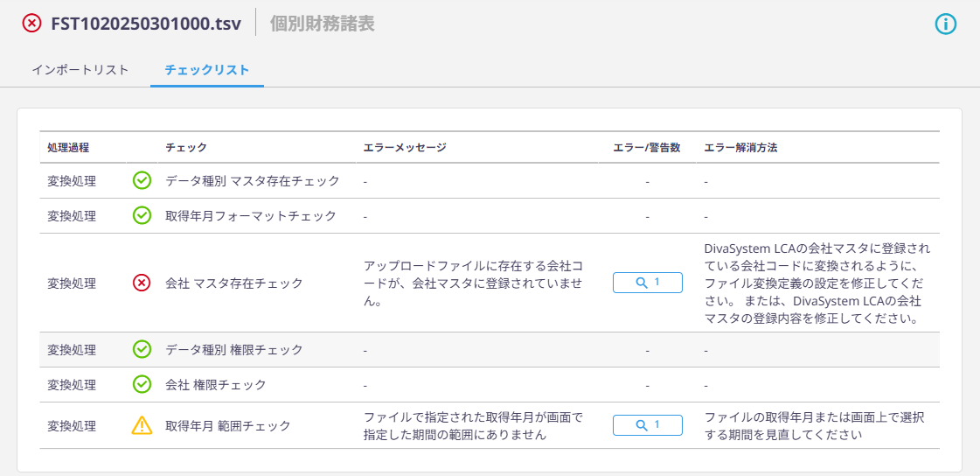Viewport: 980px width, 476px height.
Task: Click the エラー解消方法 column header
Action: coord(740,148)
